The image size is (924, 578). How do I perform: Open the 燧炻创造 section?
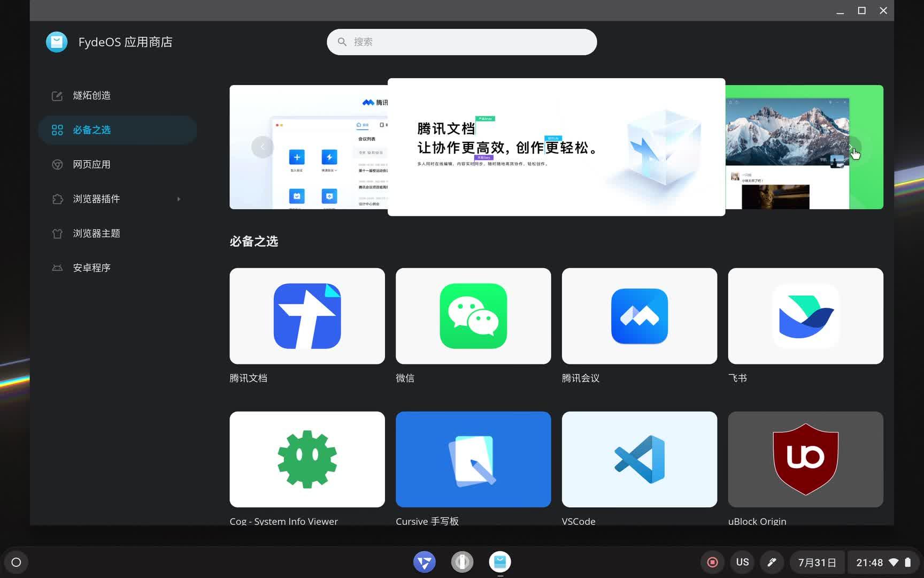click(92, 95)
